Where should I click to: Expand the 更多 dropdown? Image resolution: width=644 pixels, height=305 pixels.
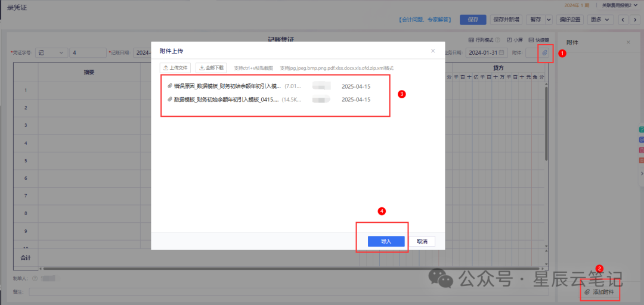[600, 20]
